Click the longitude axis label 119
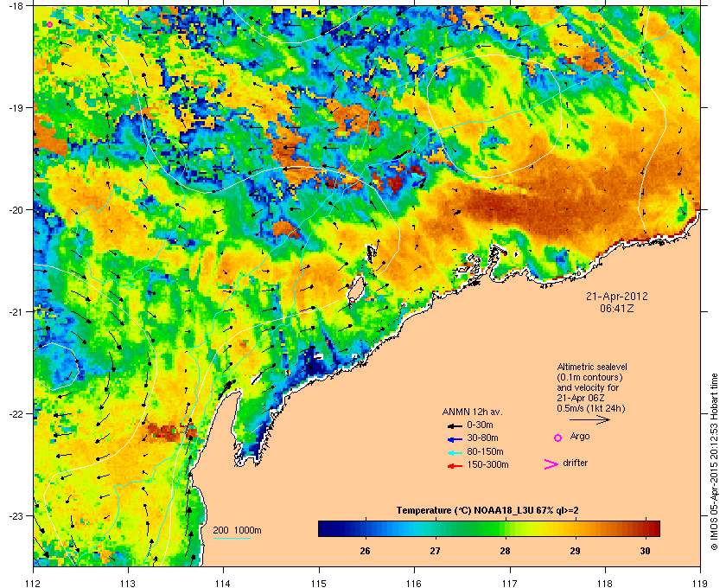Viewport: 726px width, 588px height. point(700,584)
